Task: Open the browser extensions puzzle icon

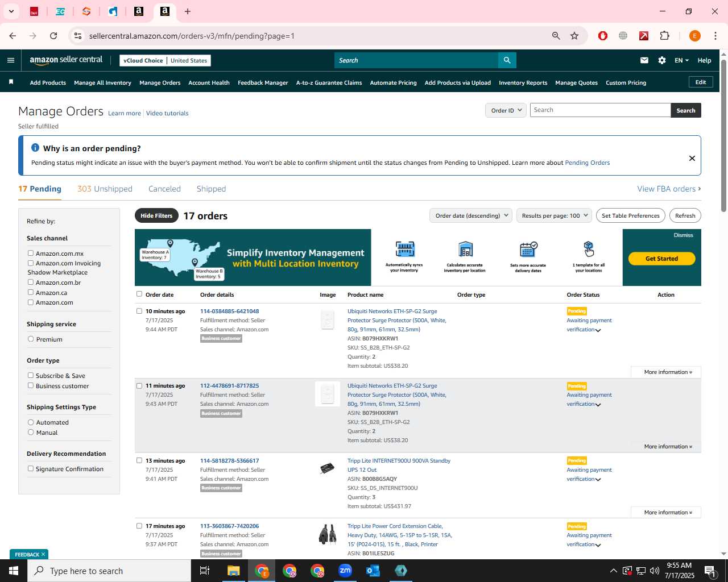Action: (x=664, y=36)
